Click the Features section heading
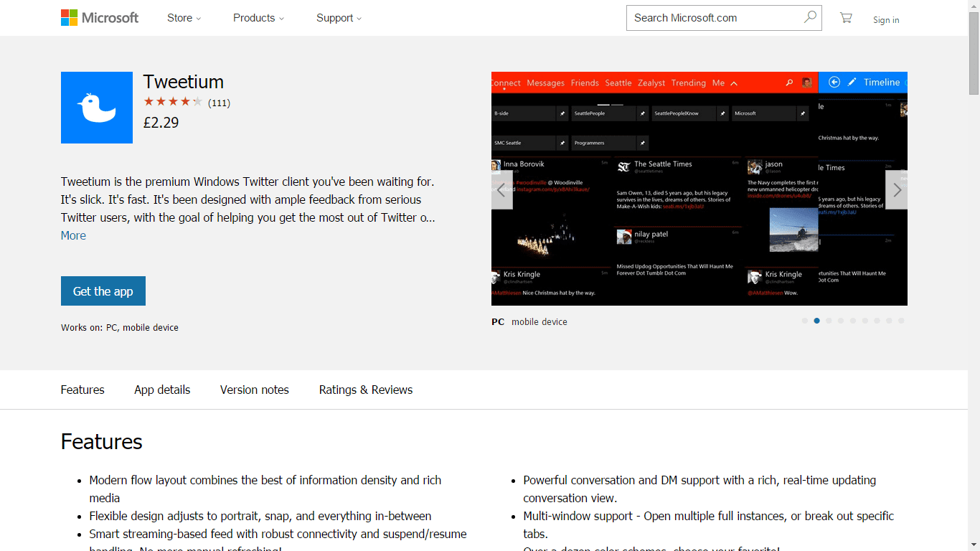The image size is (980, 551). pyautogui.click(x=102, y=441)
